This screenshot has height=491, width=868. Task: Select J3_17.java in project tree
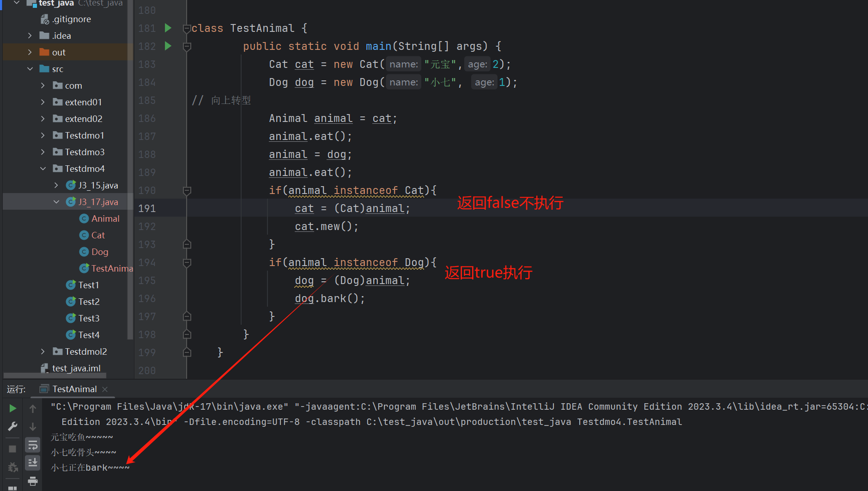98,202
